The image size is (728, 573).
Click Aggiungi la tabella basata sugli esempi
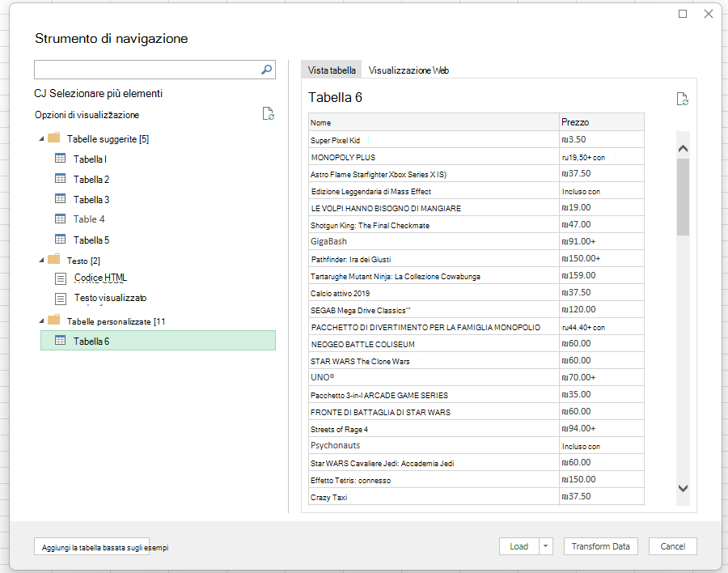92,547
